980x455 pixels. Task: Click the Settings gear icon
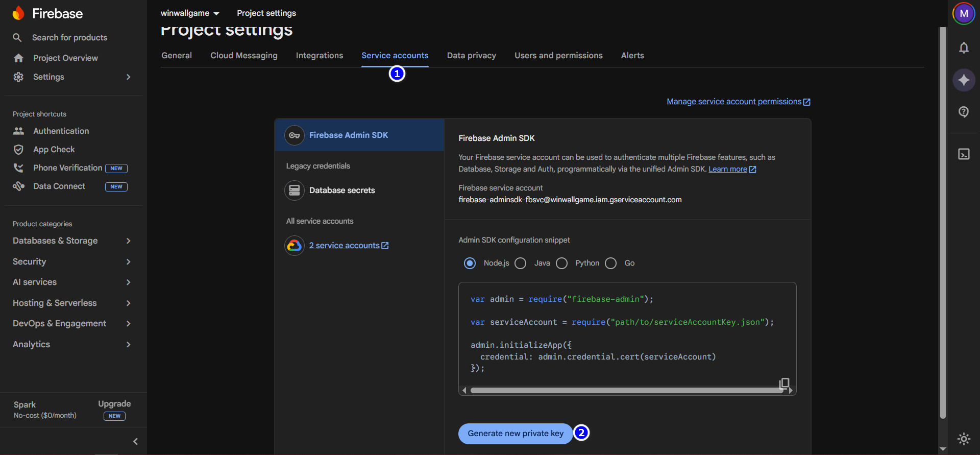coord(19,77)
